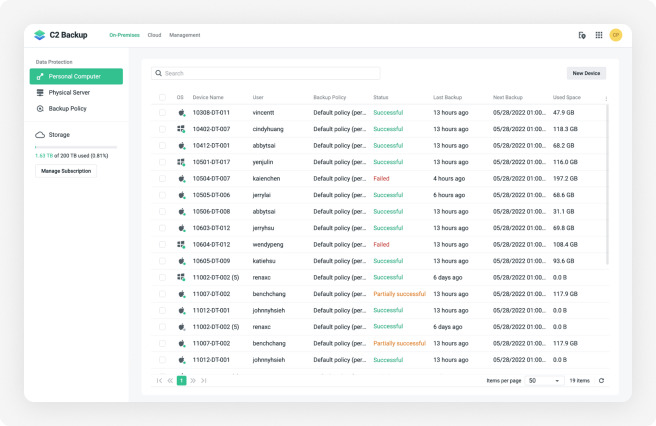
Task: Select checkbox for device 10308-DT-011
Action: 162,113
